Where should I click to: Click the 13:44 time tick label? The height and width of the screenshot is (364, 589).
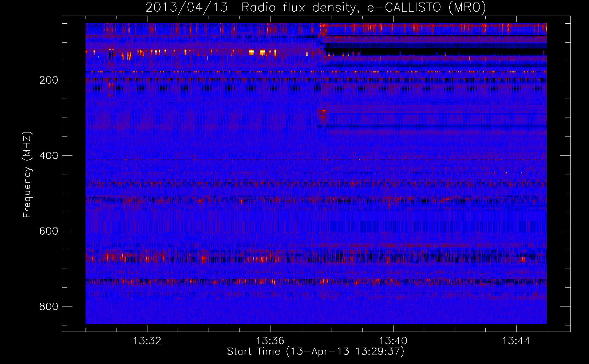click(516, 341)
